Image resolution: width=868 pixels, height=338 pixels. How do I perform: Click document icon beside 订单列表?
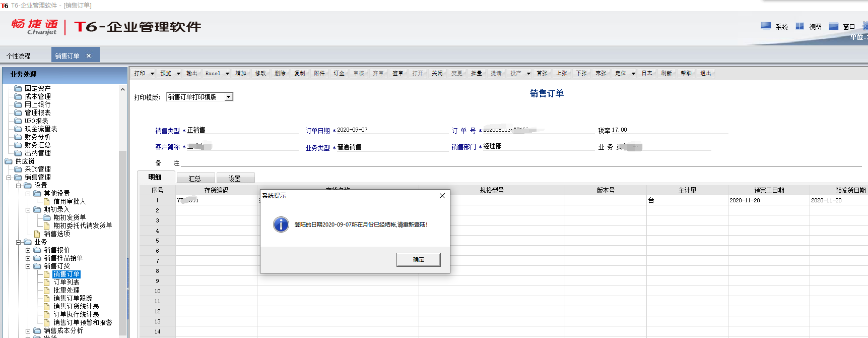(x=47, y=282)
